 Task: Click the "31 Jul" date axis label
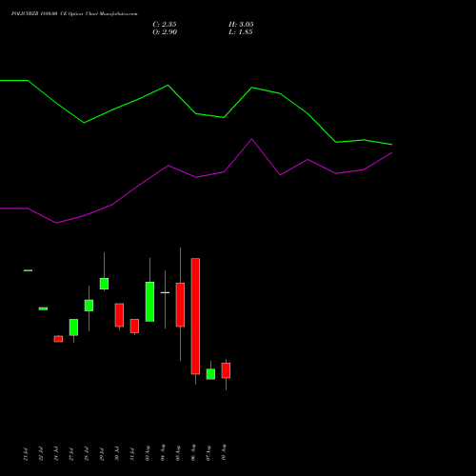132,454
